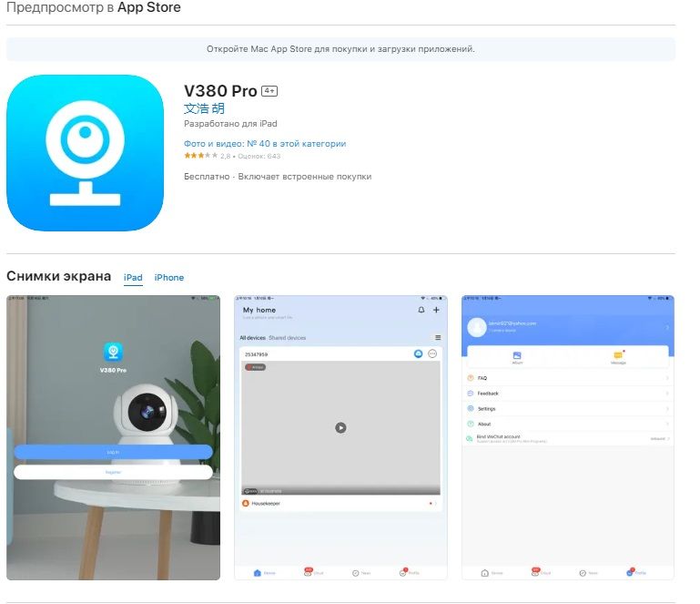Click the three-dot more icon on device card
The width and height of the screenshot is (700, 604).
tap(432, 353)
